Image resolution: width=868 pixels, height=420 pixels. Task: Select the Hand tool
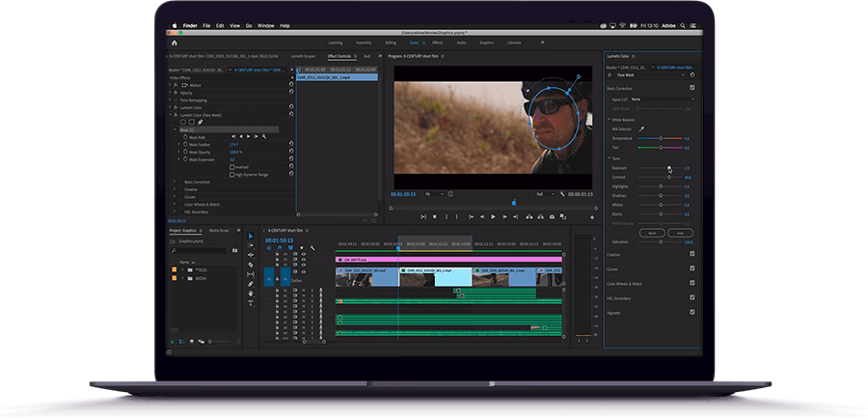(250, 294)
